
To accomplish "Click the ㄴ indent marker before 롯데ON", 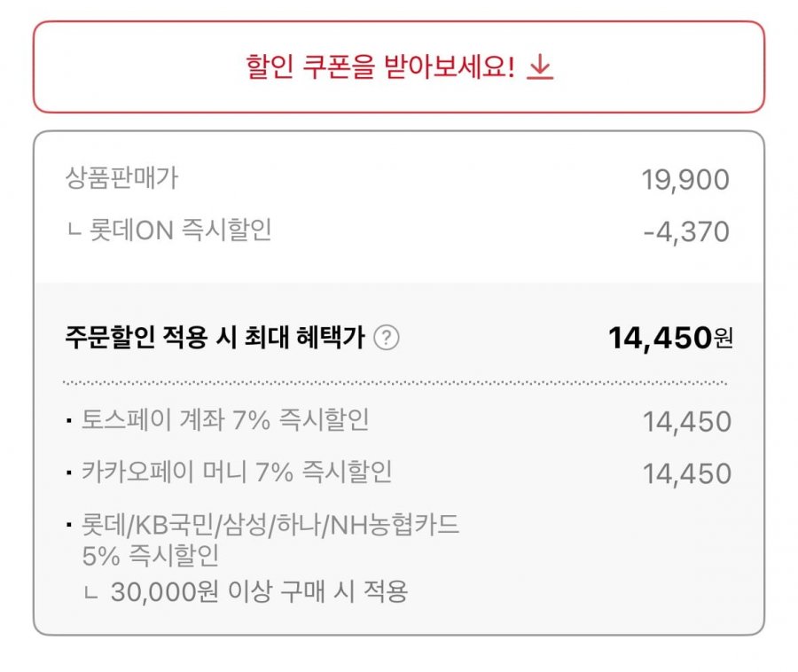I will [x=74, y=231].
